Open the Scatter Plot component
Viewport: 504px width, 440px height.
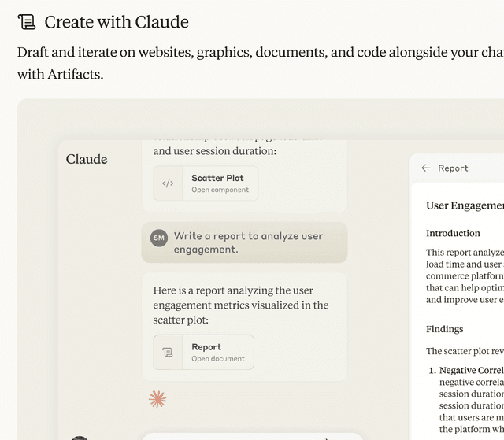(x=206, y=183)
